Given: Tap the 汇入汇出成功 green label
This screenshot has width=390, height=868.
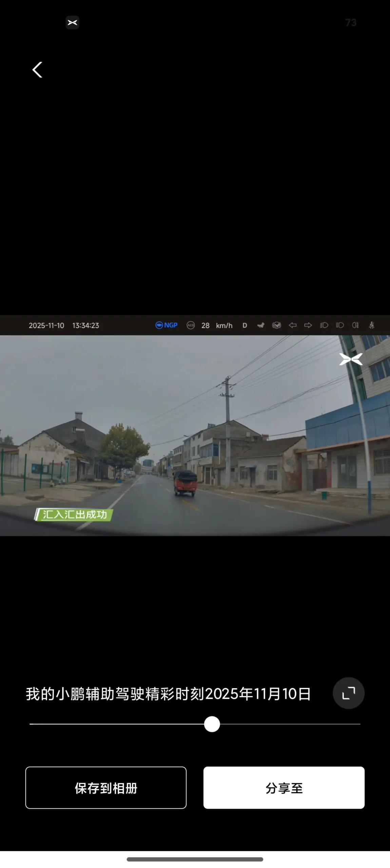Looking at the screenshot, I should point(74,515).
